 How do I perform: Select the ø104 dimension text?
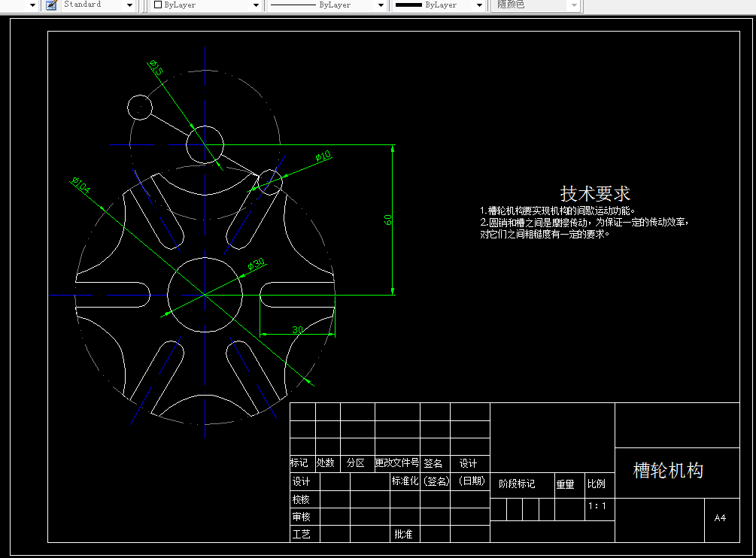[80, 185]
